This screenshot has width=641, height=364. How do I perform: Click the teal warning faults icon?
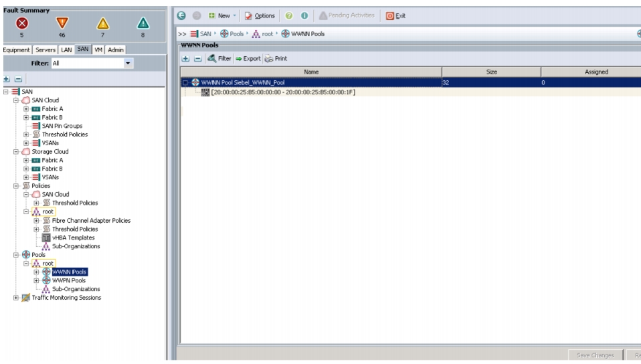pyautogui.click(x=143, y=23)
